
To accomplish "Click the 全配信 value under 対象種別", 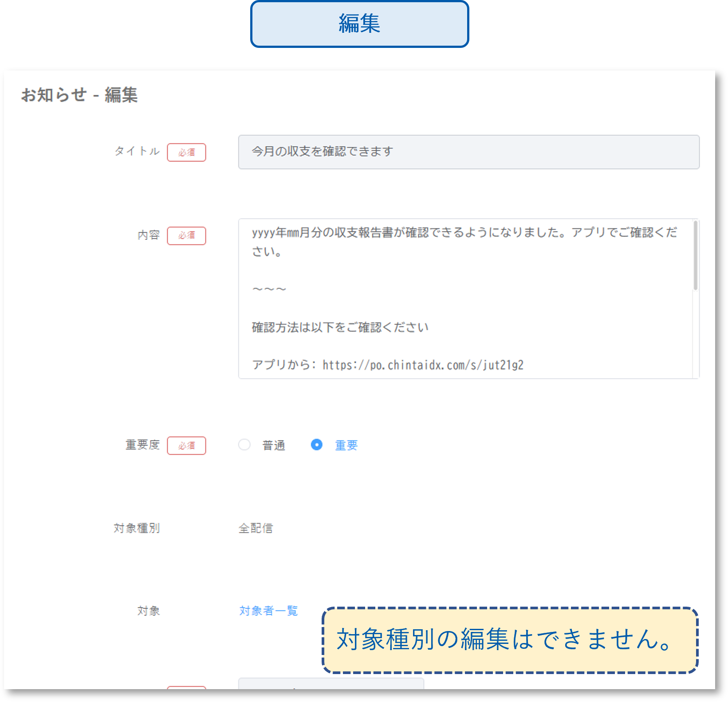I will pos(256,528).
